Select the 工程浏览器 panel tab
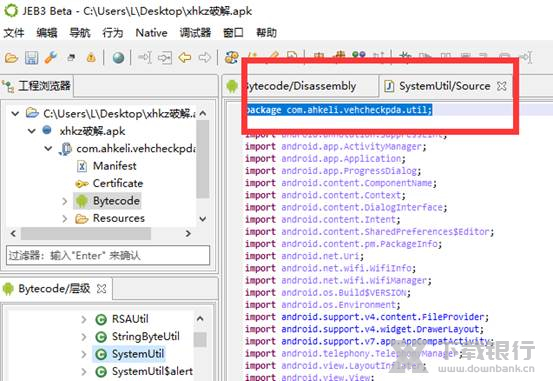 [36, 86]
